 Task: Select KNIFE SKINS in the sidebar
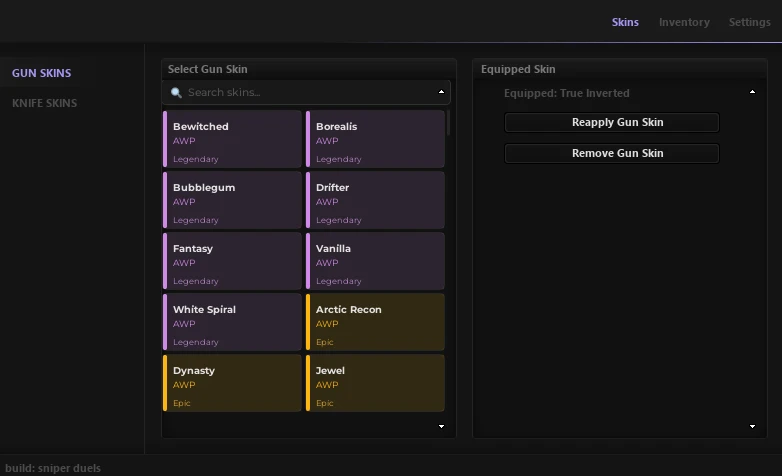(44, 103)
